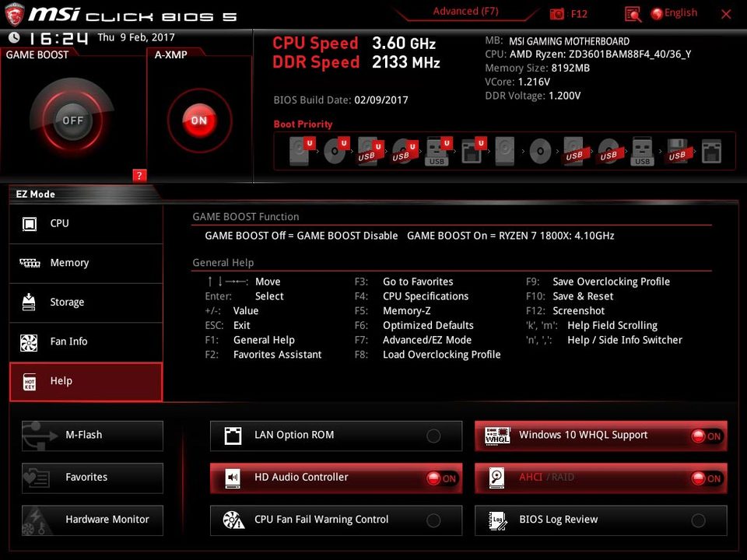Click the F6 Optimized Defaults help line
This screenshot has height=560, width=747.
point(414,325)
